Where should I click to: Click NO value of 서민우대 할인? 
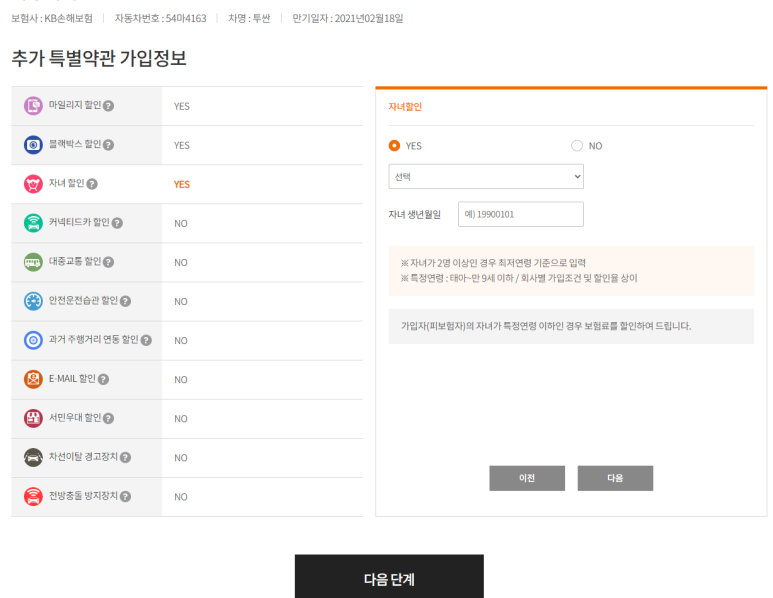click(180, 419)
